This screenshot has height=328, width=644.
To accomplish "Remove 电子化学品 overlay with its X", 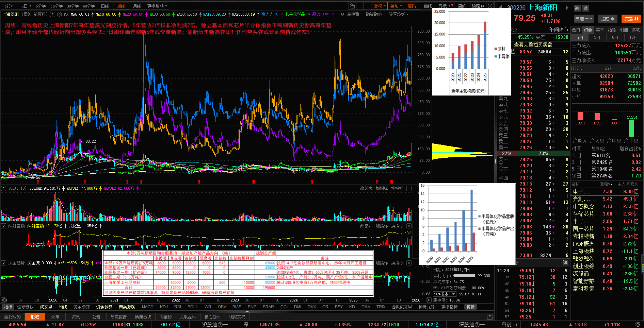I will pyautogui.click(x=309, y=14).
